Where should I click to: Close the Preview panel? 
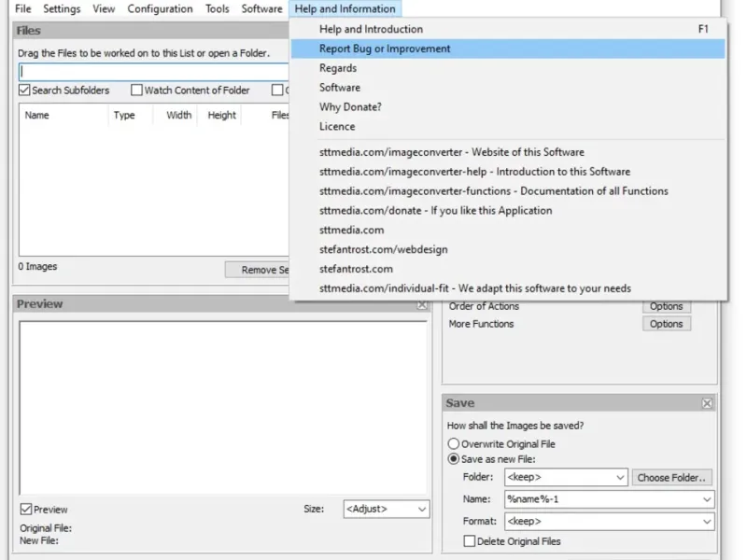[x=422, y=305]
